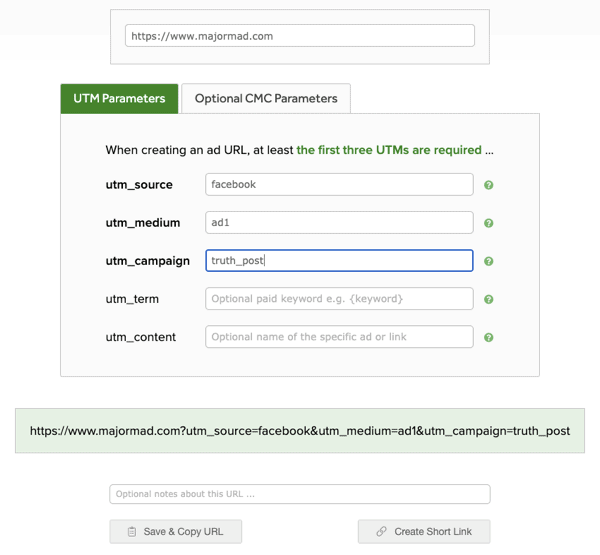The width and height of the screenshot is (600, 555).
Task: Click the optional notes about this URL field
Action: [300, 494]
